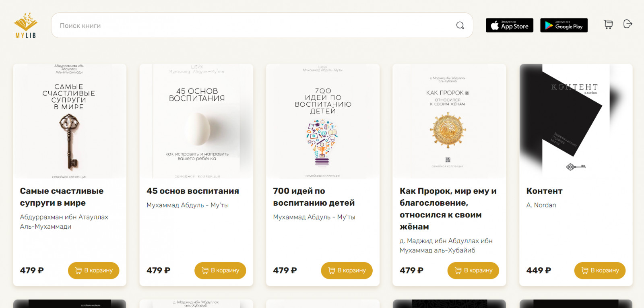Add "700 идей по воспитанию детей" to cart
The image size is (644, 308).
point(347,271)
